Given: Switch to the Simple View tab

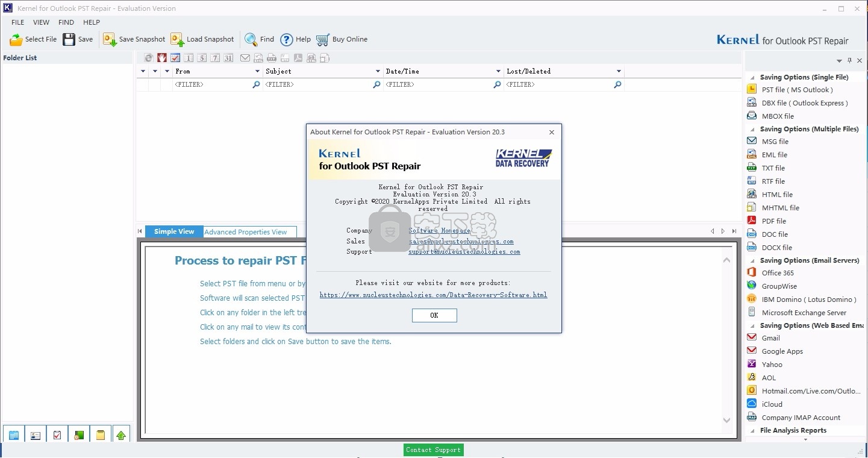Looking at the screenshot, I should [174, 231].
